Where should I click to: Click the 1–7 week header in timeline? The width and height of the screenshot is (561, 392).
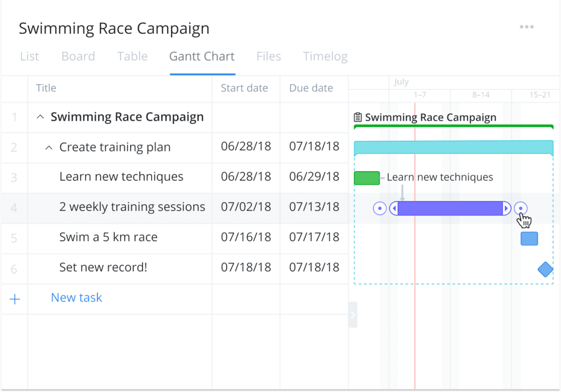click(x=420, y=95)
